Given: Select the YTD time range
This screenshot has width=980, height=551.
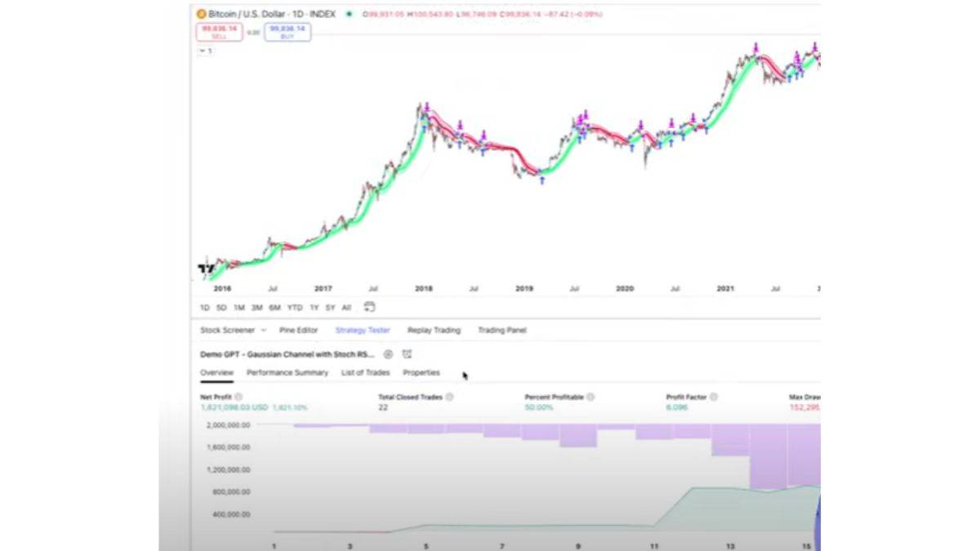Looking at the screenshot, I should [x=295, y=308].
